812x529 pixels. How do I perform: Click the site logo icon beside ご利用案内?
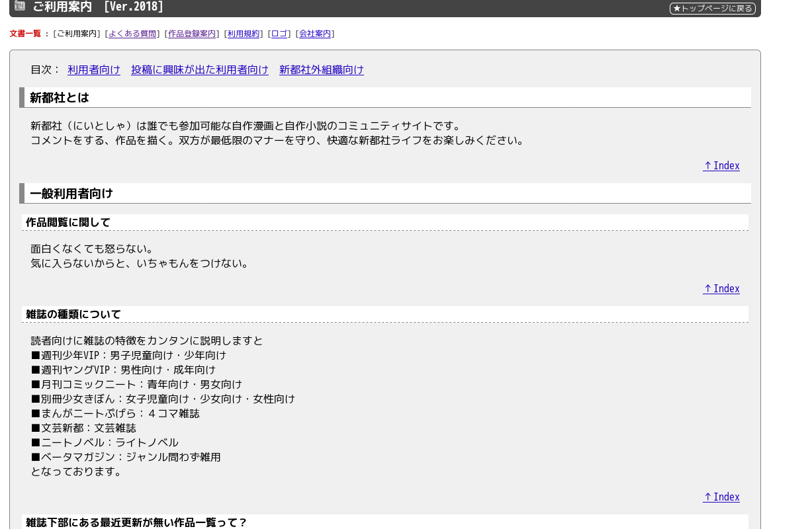click(20, 6)
